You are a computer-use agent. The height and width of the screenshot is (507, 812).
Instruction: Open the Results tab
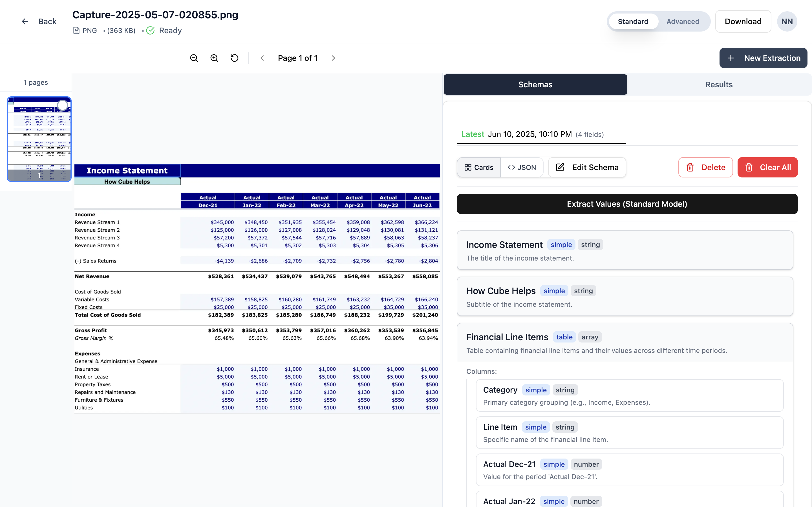pos(719,84)
